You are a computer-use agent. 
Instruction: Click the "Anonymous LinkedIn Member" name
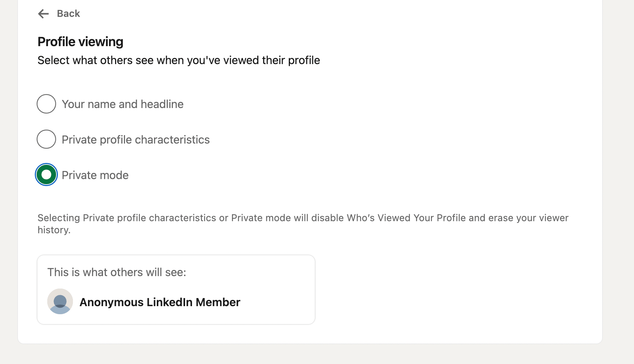click(x=160, y=302)
